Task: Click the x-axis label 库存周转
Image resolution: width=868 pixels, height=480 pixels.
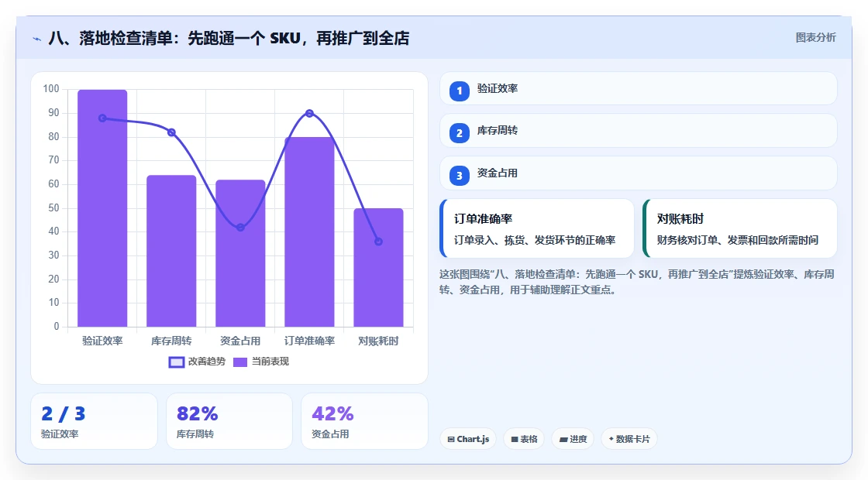Action: click(x=171, y=341)
